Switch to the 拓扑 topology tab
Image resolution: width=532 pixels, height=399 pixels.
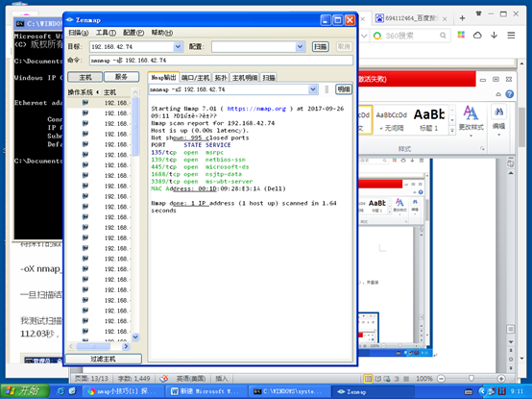click(221, 78)
